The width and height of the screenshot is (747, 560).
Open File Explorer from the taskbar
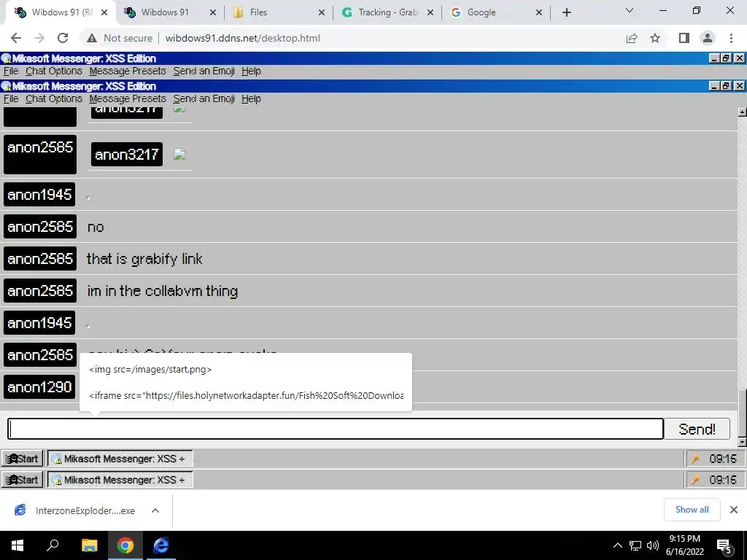(89, 545)
